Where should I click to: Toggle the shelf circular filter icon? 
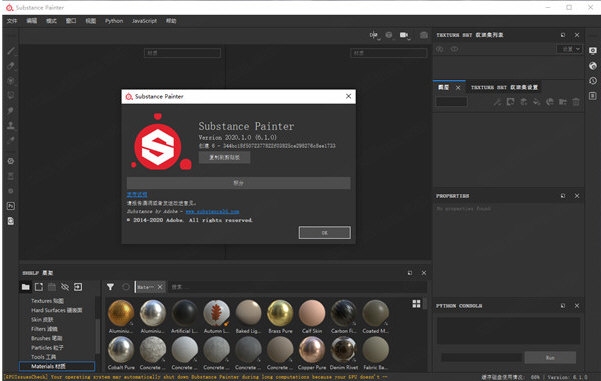(x=126, y=287)
